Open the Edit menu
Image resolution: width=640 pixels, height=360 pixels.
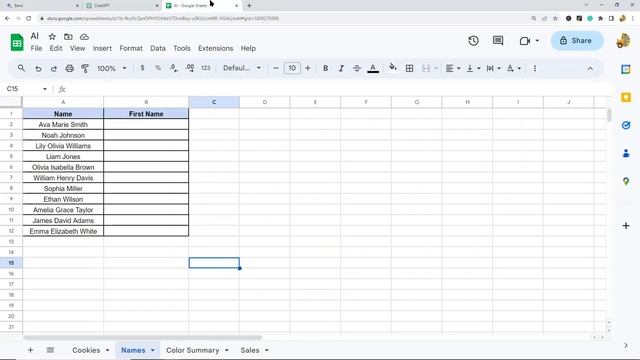[56, 48]
